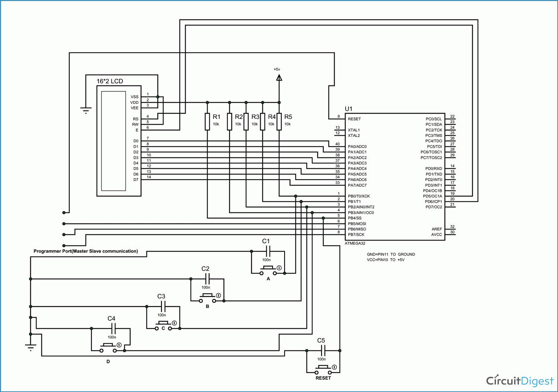This screenshot has width=558, height=392.
Task: Click the bottom programmer port terminal dot
Action: (64, 246)
